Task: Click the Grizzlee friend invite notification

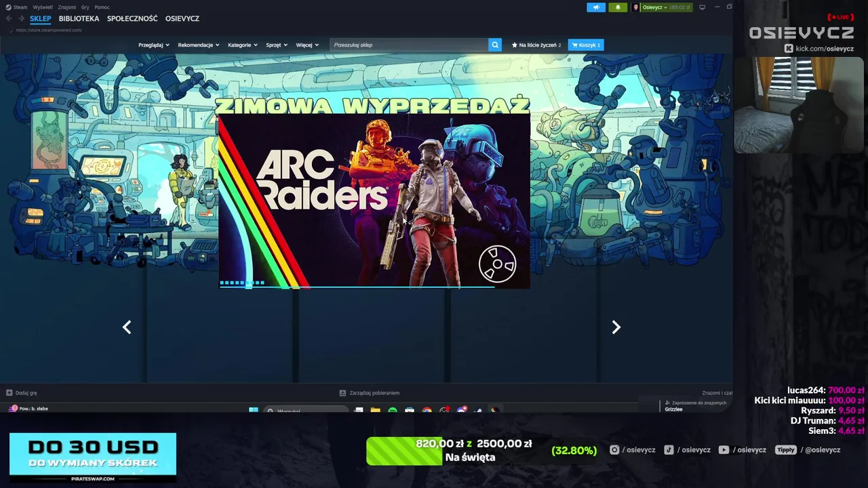Action: click(x=695, y=406)
